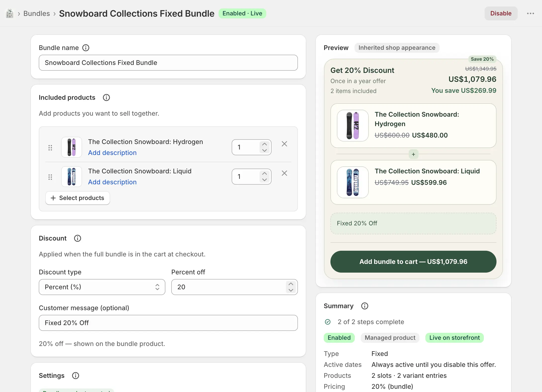
Task: Click 'You save US$269.99' text
Action: coord(464,91)
